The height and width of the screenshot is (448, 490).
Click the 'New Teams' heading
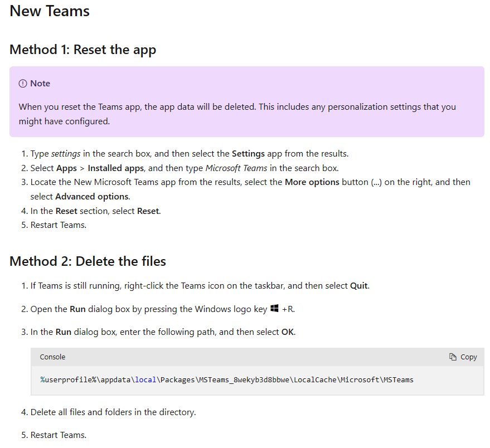pyautogui.click(x=50, y=11)
